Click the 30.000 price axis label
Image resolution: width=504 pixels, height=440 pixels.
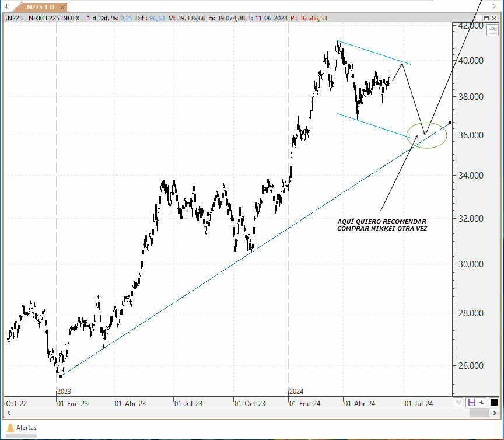(x=471, y=264)
